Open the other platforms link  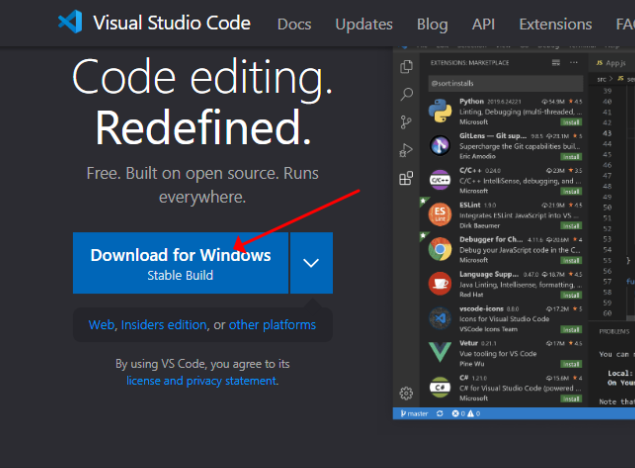click(x=272, y=325)
